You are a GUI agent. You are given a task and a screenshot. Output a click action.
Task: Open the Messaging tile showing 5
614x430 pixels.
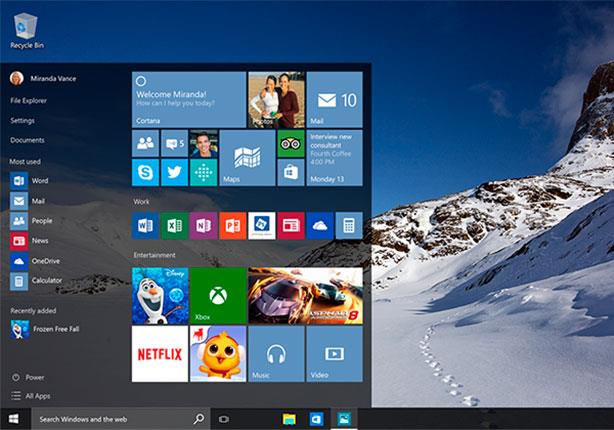click(174, 143)
